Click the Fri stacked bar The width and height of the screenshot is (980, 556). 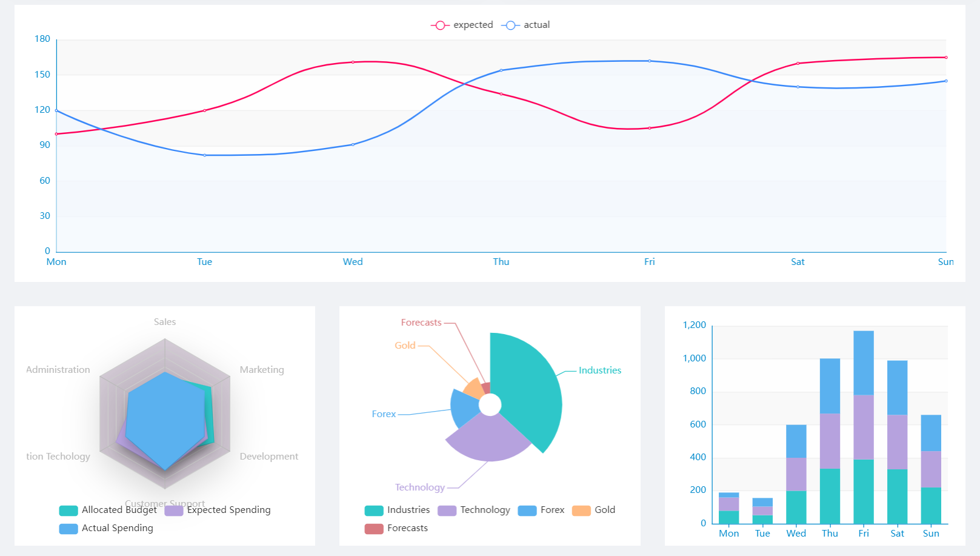(x=864, y=427)
